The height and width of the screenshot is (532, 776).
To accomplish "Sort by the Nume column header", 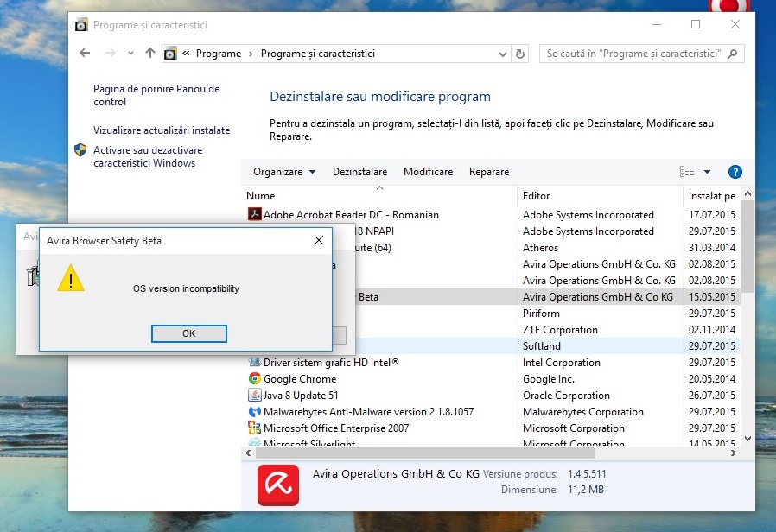I will point(379,196).
